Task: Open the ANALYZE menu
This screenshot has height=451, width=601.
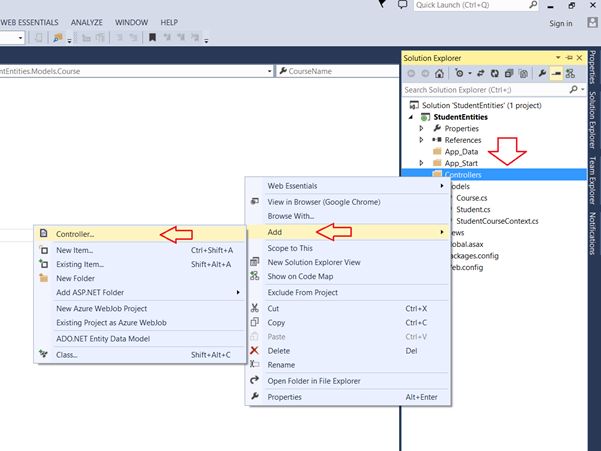Action: [87, 23]
